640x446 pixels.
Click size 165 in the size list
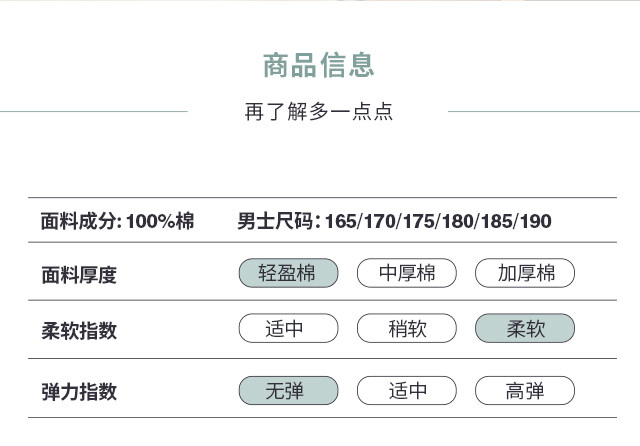[341, 221]
